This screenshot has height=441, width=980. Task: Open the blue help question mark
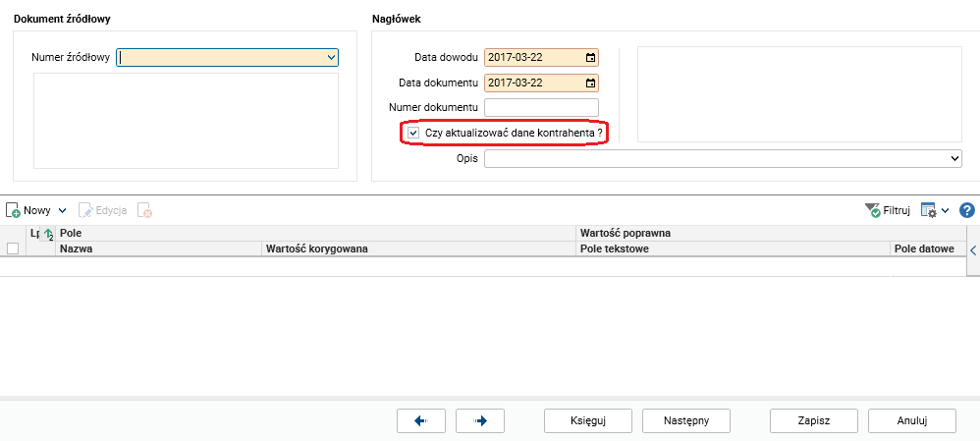click(x=966, y=210)
